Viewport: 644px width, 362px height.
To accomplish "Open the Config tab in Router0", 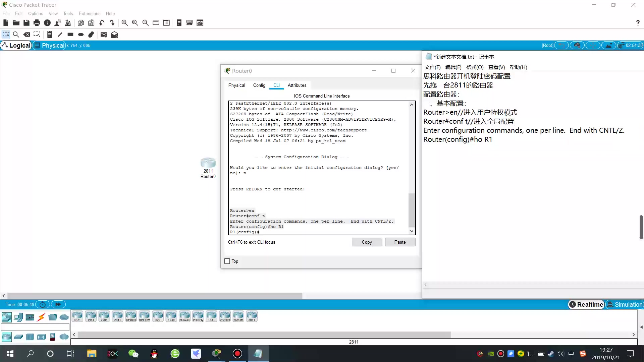I will 259,85.
